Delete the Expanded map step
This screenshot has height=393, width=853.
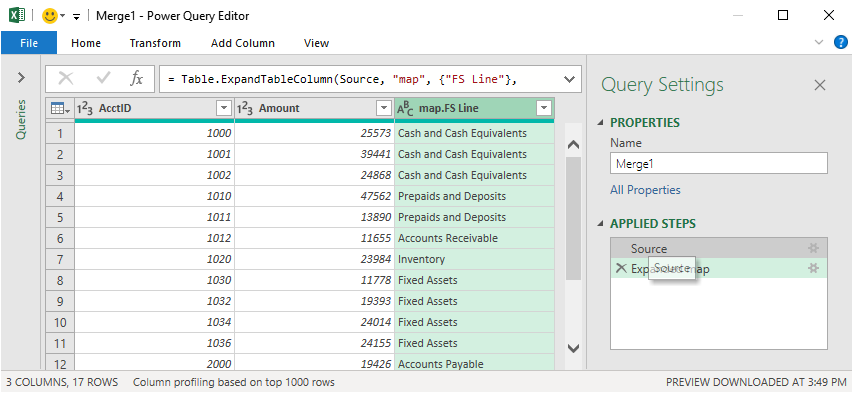[x=621, y=268]
